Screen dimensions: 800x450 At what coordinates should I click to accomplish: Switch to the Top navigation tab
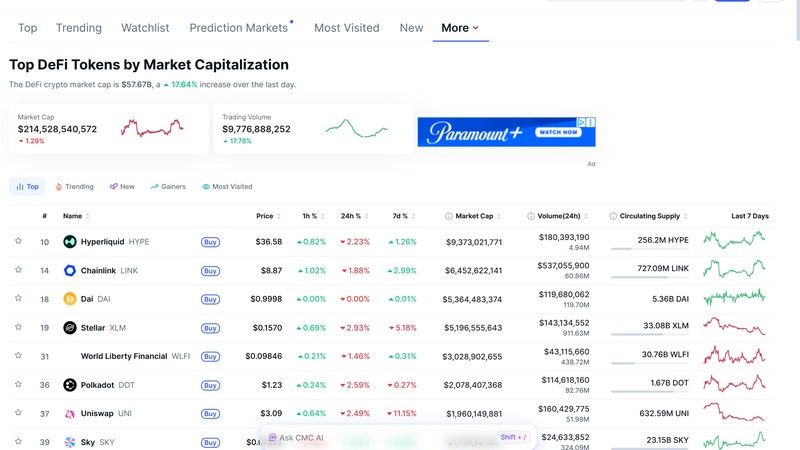28,28
